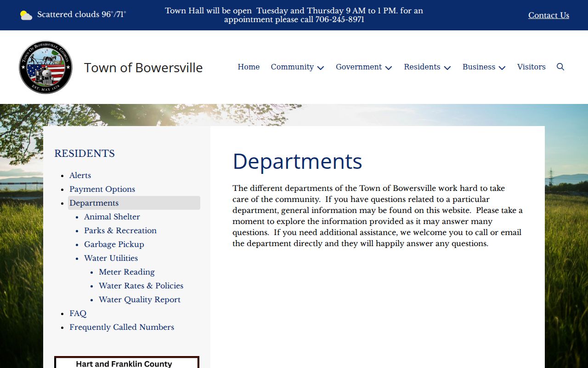Open Frequently Called Numbers
The height and width of the screenshot is (368, 588).
122,327
